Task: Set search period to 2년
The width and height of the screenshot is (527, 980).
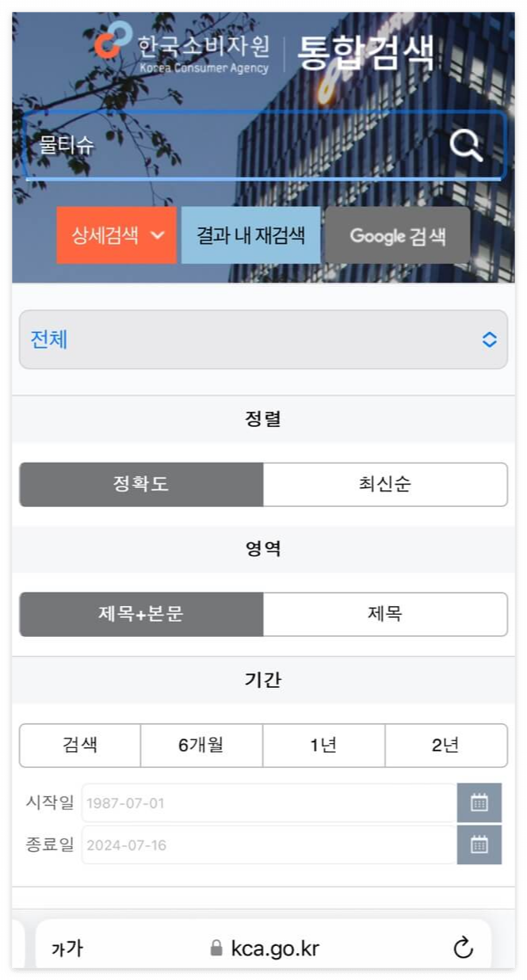Action: (446, 745)
